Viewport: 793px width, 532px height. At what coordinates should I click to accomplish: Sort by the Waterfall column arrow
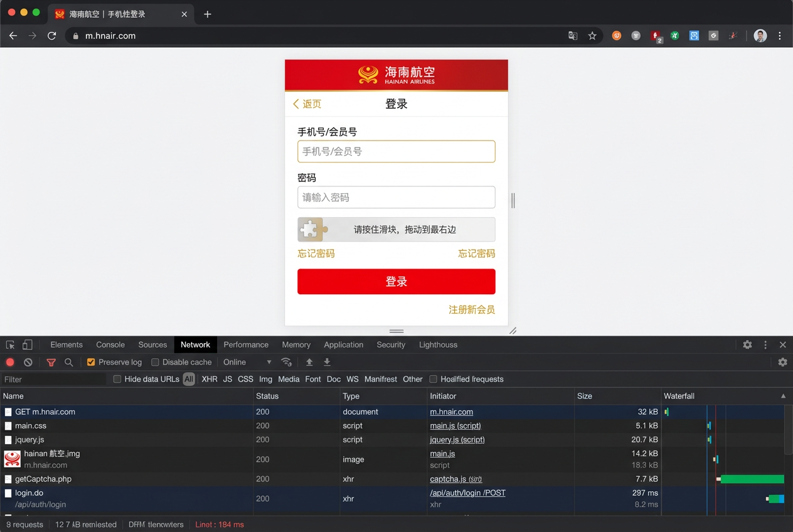pyautogui.click(x=783, y=396)
